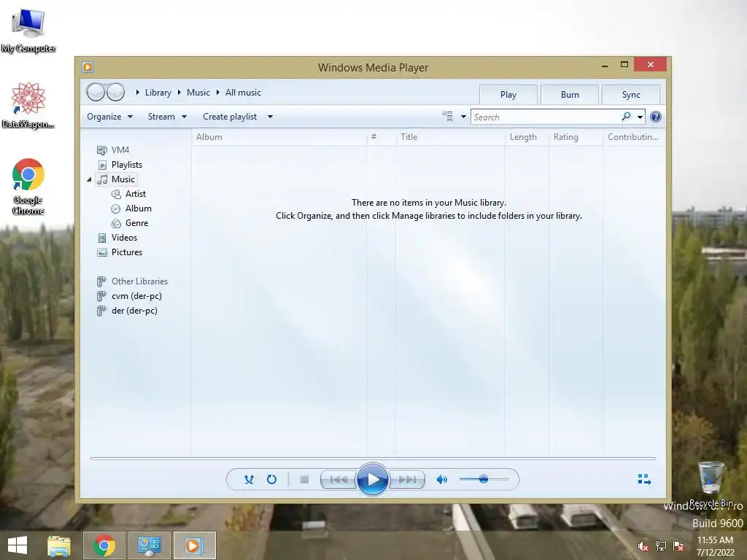The image size is (747, 560).
Task: Click Create playlist
Action: [x=230, y=117]
